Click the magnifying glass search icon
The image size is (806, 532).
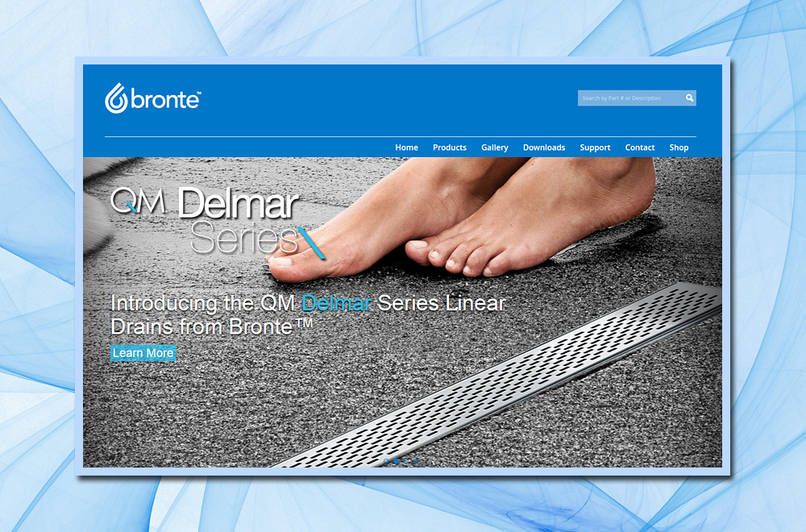[689, 98]
